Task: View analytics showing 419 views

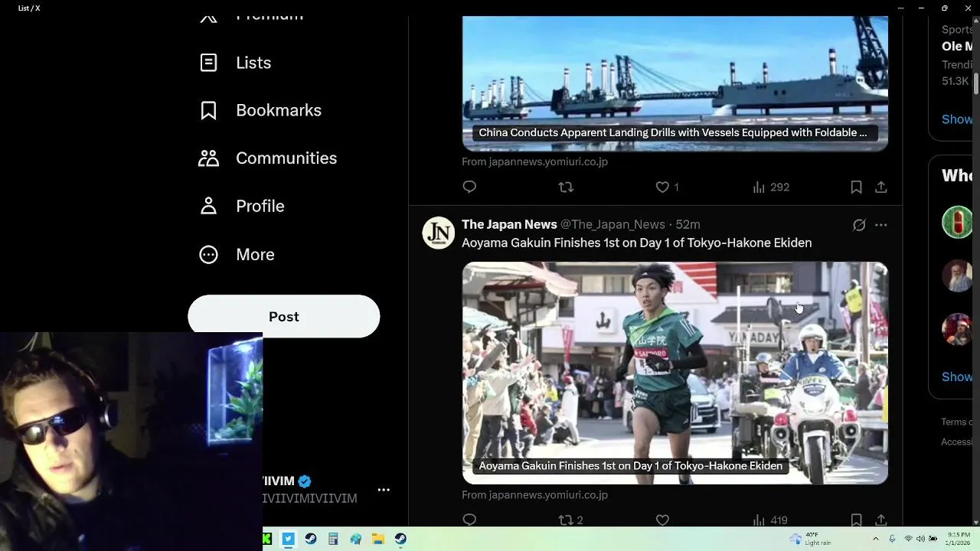Action: [x=770, y=520]
